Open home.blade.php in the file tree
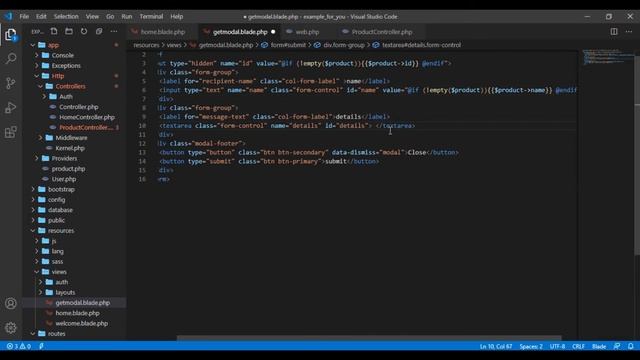Viewport: 640px width, 360px height. click(x=78, y=313)
